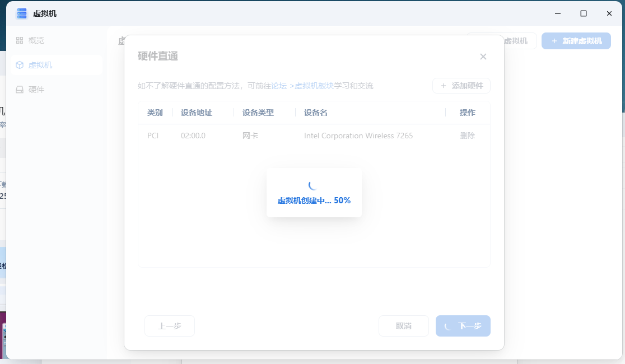Open the 论坛 link
The height and width of the screenshot is (364, 625).
click(x=279, y=86)
